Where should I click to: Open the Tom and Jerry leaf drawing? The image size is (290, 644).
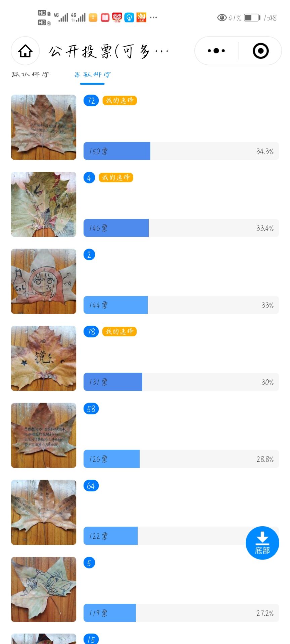click(44, 589)
